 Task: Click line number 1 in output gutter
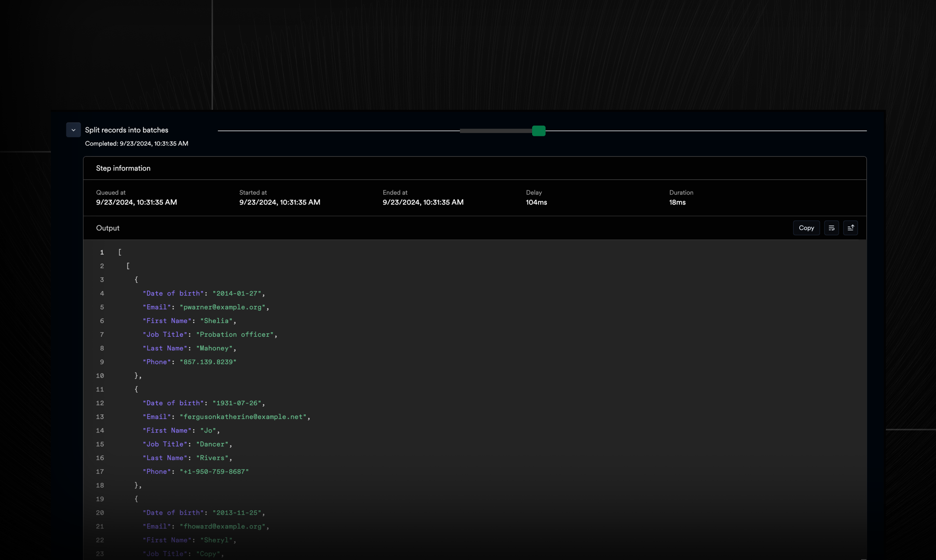click(x=102, y=252)
